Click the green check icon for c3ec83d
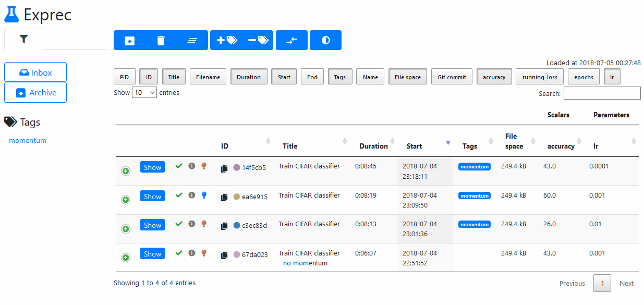Viewport: 644px width, 305px height. [x=179, y=224]
